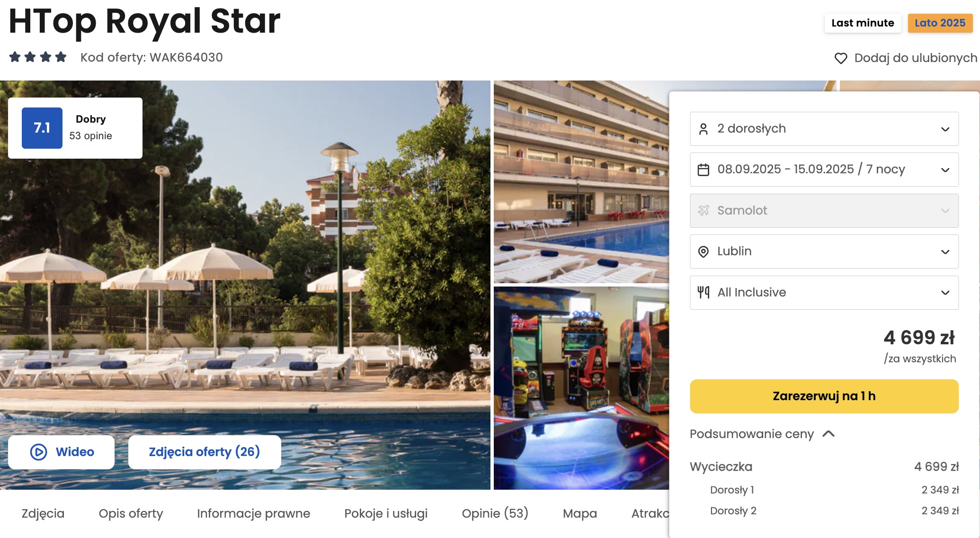
Task: Click the location pin icon by Lublin
Action: click(704, 251)
